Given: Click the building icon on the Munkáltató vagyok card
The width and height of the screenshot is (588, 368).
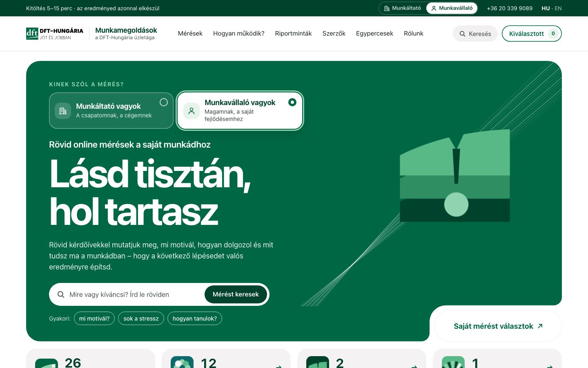Looking at the screenshot, I should (x=63, y=111).
